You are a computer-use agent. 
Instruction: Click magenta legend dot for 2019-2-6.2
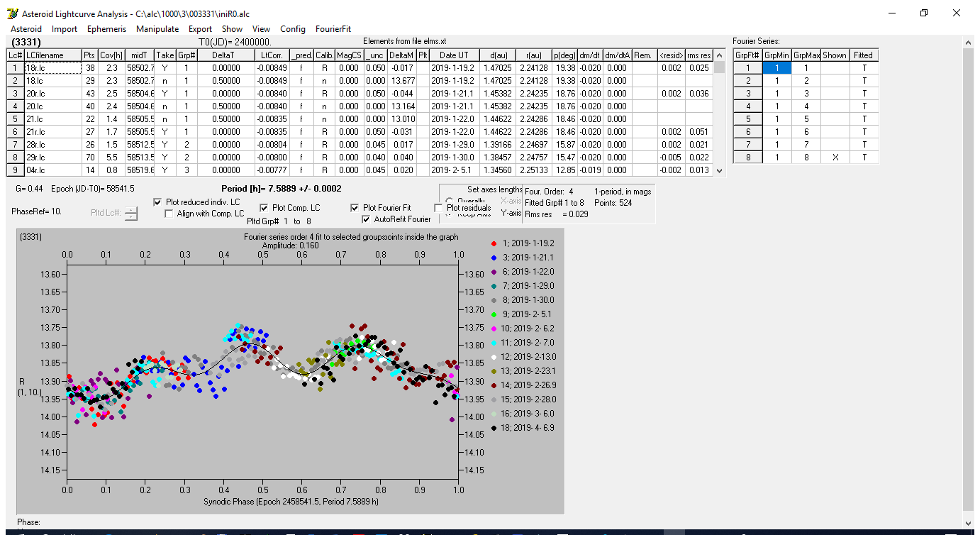tap(494, 329)
